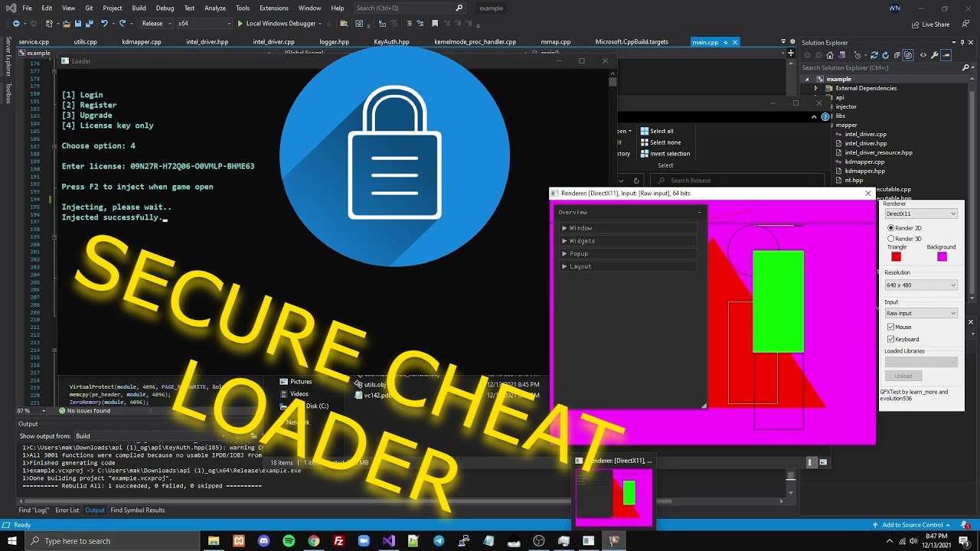The width and height of the screenshot is (980, 551).
Task: Switch to the Find Symbol Results tab
Action: click(138, 510)
